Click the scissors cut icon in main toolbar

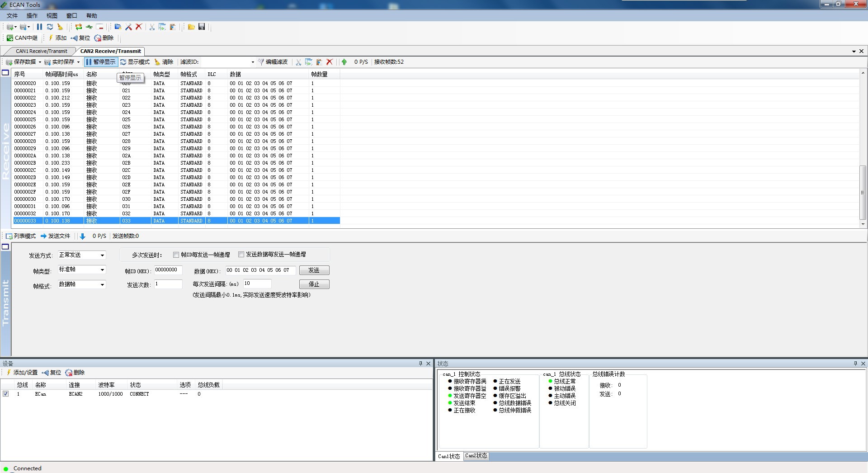[152, 27]
